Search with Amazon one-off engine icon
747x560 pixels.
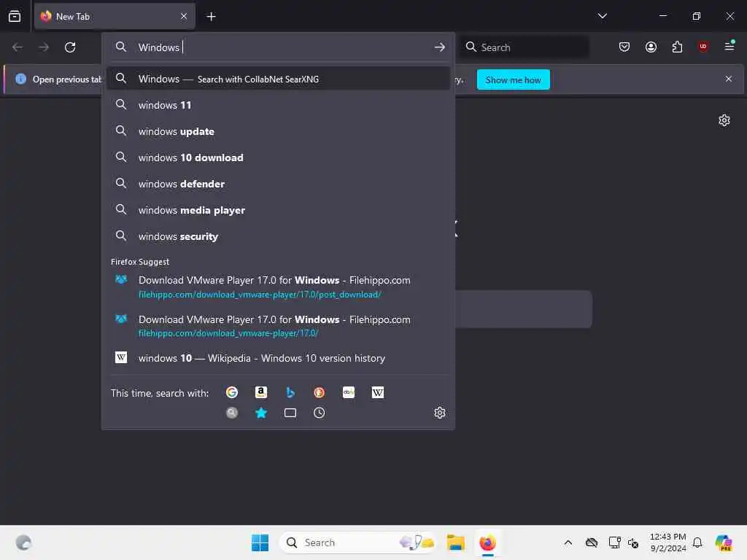point(261,392)
